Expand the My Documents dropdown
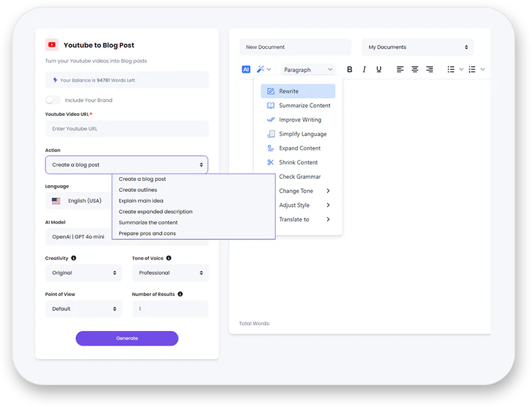532x407 pixels. pyautogui.click(x=417, y=47)
